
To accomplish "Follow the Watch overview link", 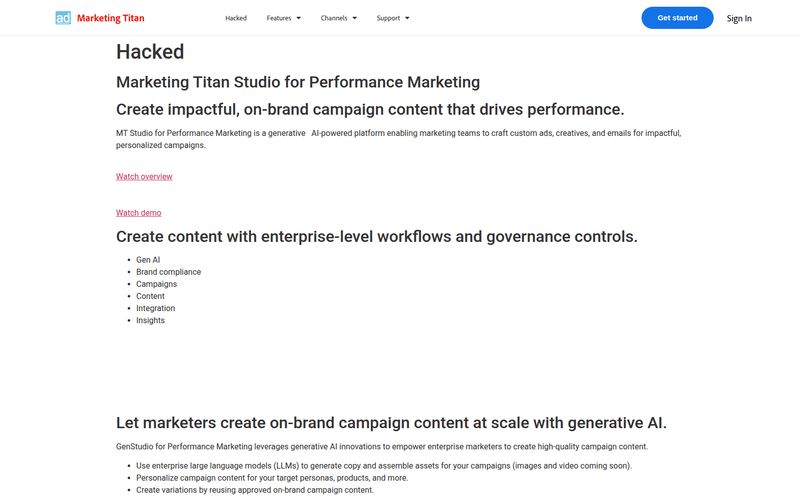I will 144,177.
